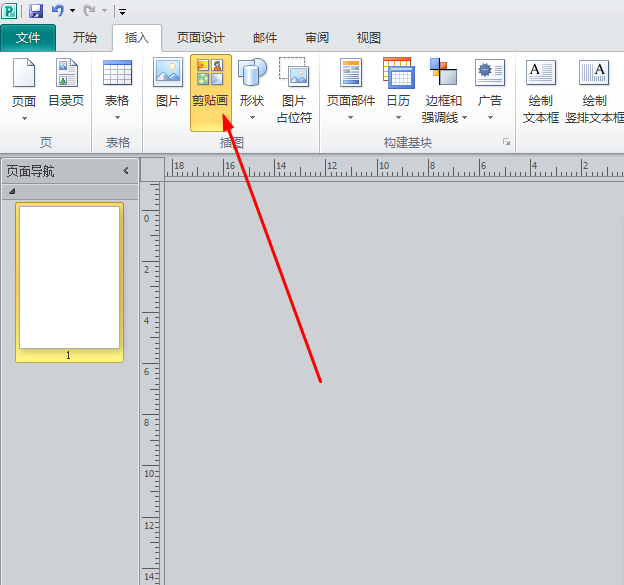Collapse the 页面导航 page navigation pane
624x585 pixels.
click(126, 171)
